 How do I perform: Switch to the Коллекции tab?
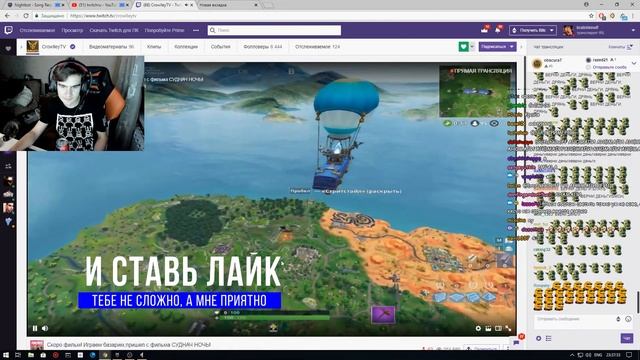186,47
